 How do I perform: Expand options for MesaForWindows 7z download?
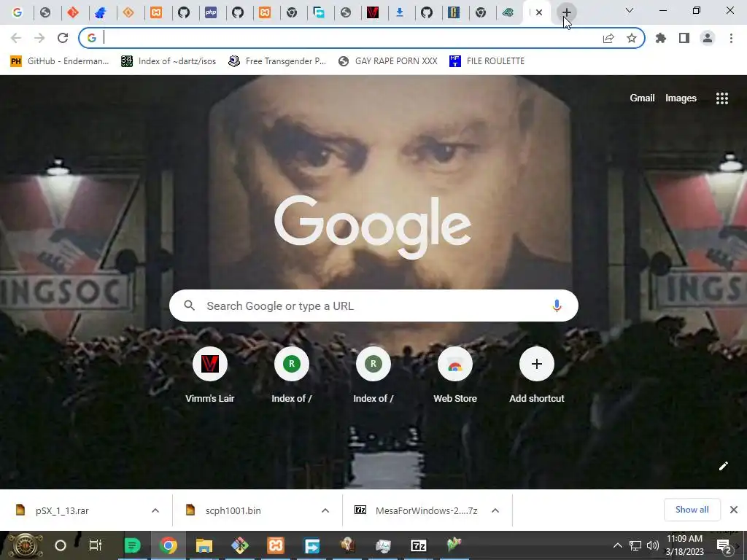click(x=495, y=510)
